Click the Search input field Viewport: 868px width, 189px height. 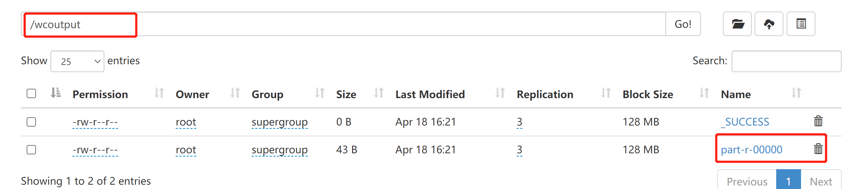[786, 61]
